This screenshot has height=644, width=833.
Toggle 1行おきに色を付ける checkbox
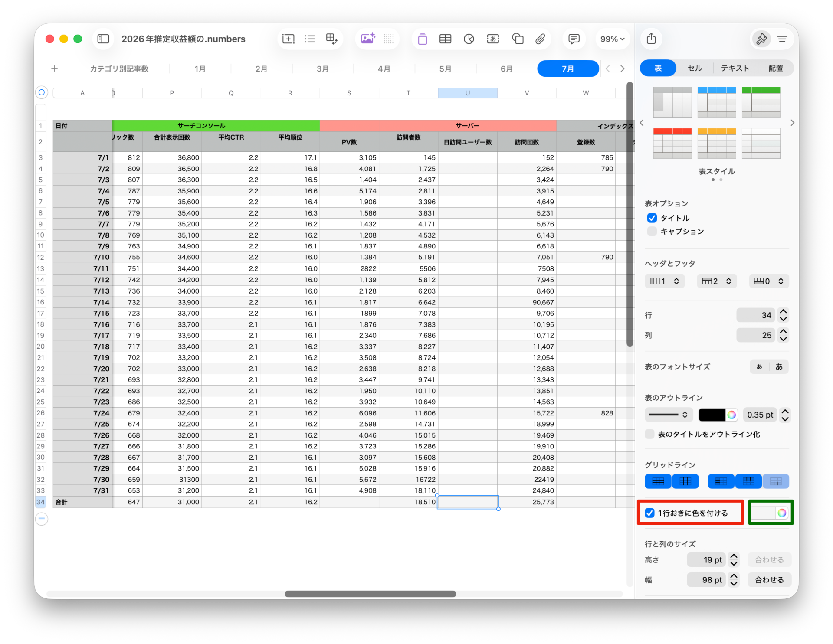[649, 513]
